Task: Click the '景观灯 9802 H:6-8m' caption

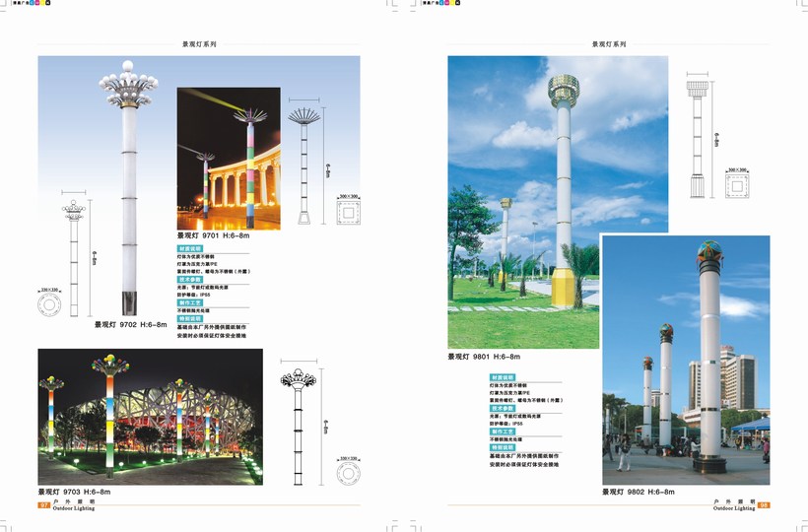Action: (x=639, y=491)
